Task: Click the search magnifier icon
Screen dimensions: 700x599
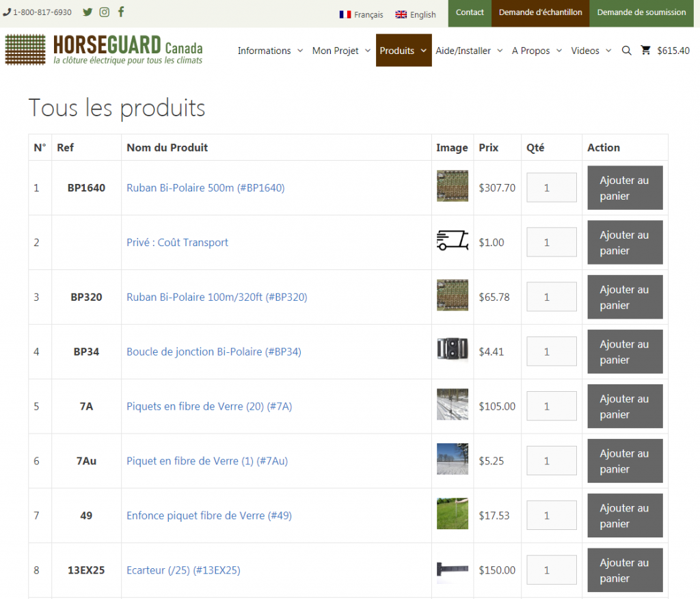Action: pos(626,51)
